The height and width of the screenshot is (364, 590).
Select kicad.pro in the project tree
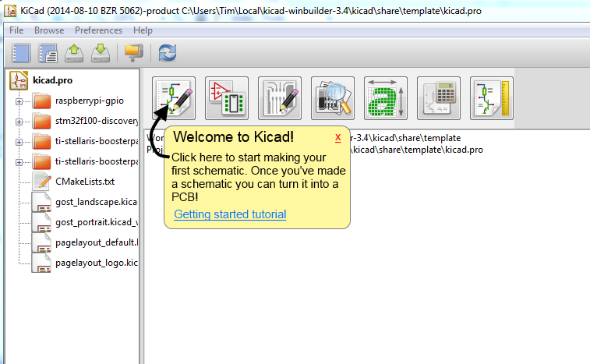[x=53, y=80]
